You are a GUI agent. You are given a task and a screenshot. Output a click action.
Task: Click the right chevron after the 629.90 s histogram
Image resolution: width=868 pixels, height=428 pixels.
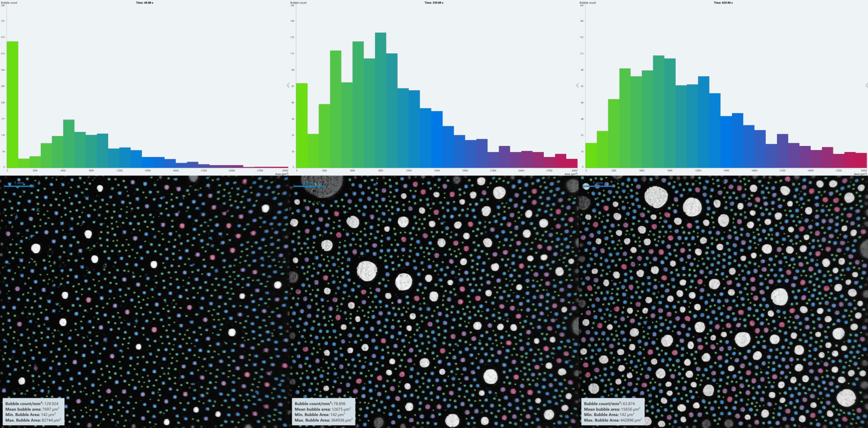[x=866, y=86]
